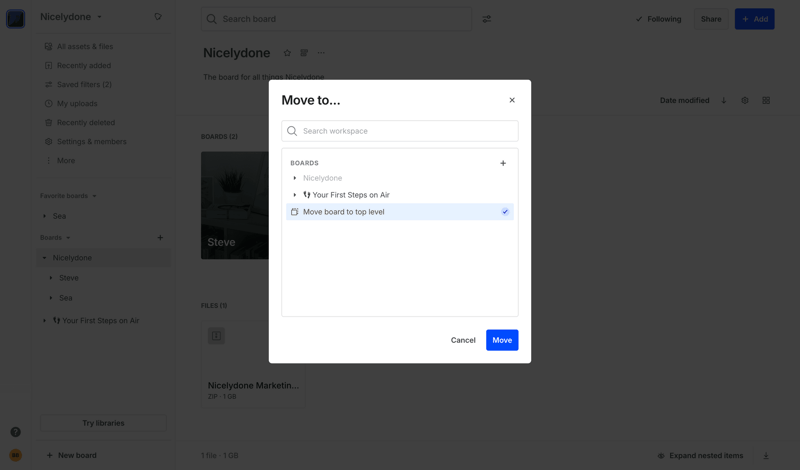800x470 pixels.
Task: Click the ZIP file type icon
Action: coord(216,336)
